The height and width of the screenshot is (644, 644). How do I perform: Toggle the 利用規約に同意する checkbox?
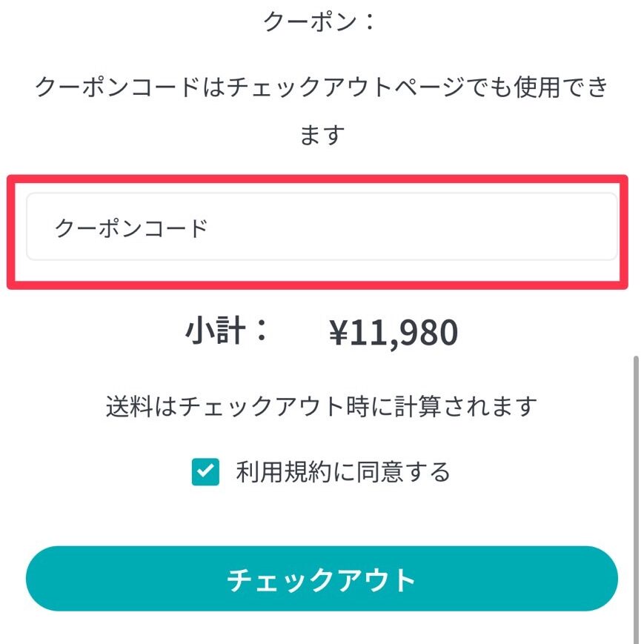click(x=205, y=471)
